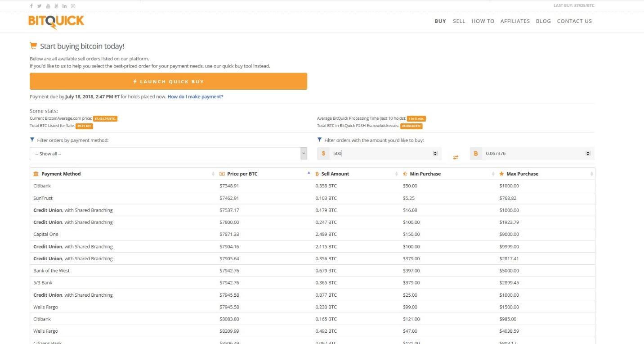Click the $7537.17 Credit Union price
The image size is (644, 344).
coord(229,210)
